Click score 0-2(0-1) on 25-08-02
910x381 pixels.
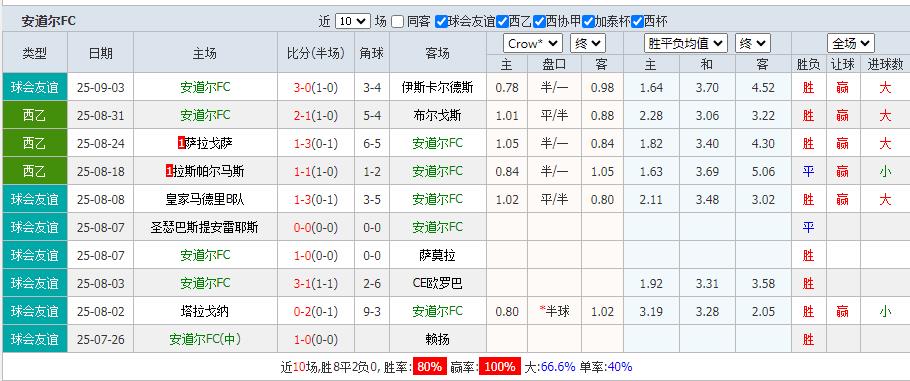coord(316,311)
